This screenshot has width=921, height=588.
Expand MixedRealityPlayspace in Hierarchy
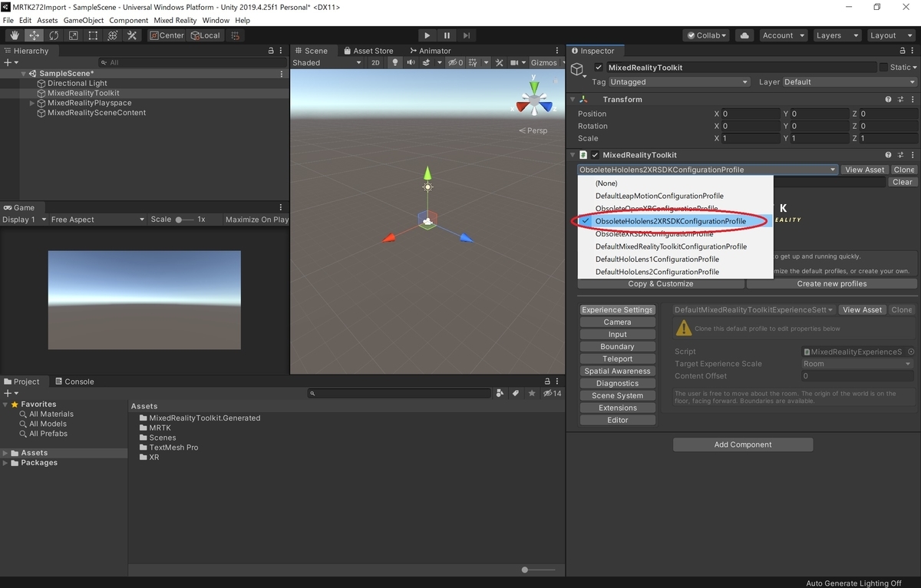coord(32,103)
